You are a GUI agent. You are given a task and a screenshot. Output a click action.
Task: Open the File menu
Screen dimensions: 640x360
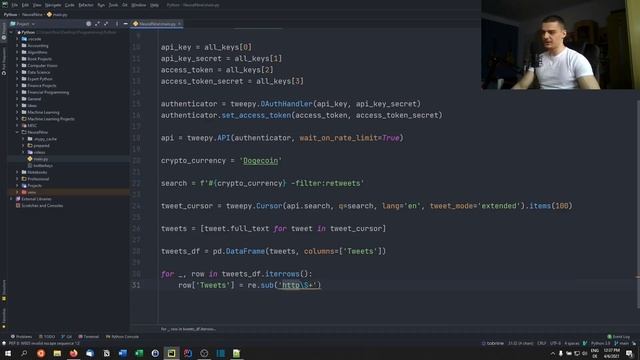click(x=15, y=5)
